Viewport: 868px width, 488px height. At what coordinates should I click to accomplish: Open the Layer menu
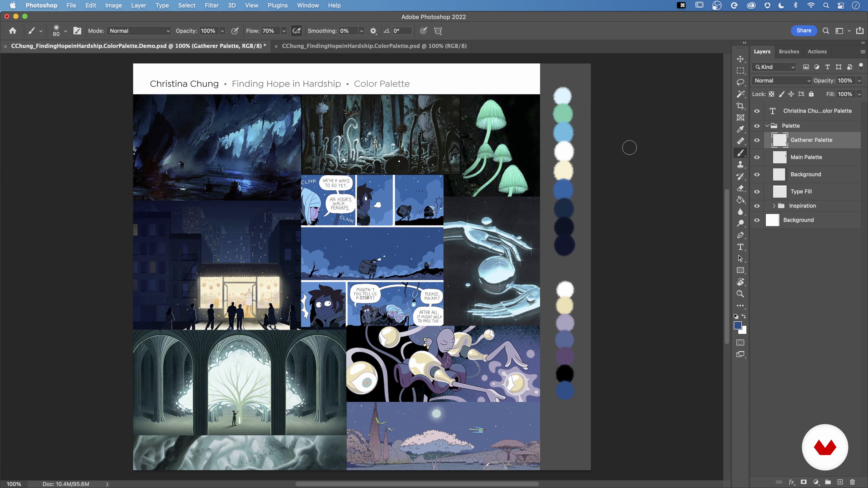tap(139, 5)
